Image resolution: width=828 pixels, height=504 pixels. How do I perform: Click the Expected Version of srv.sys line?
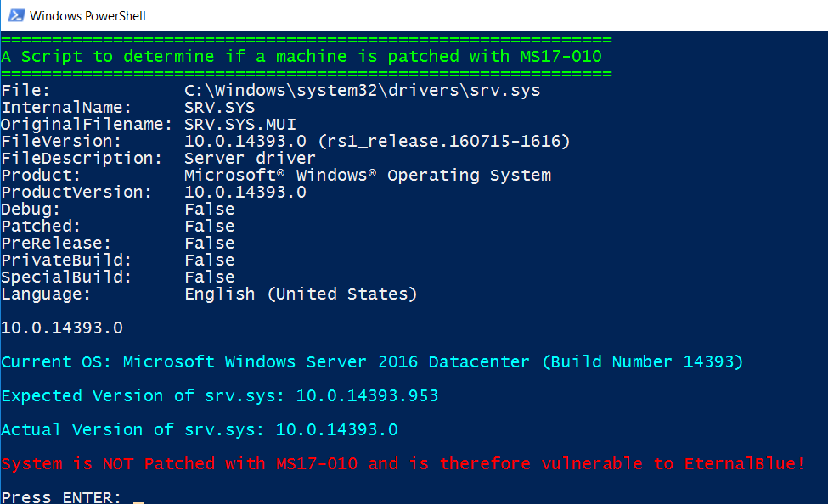click(220, 395)
